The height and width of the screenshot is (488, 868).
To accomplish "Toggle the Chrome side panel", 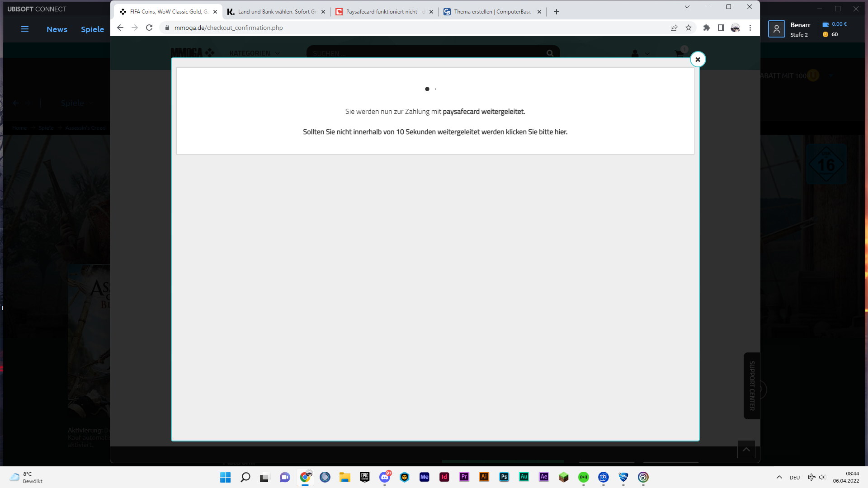I will [721, 28].
